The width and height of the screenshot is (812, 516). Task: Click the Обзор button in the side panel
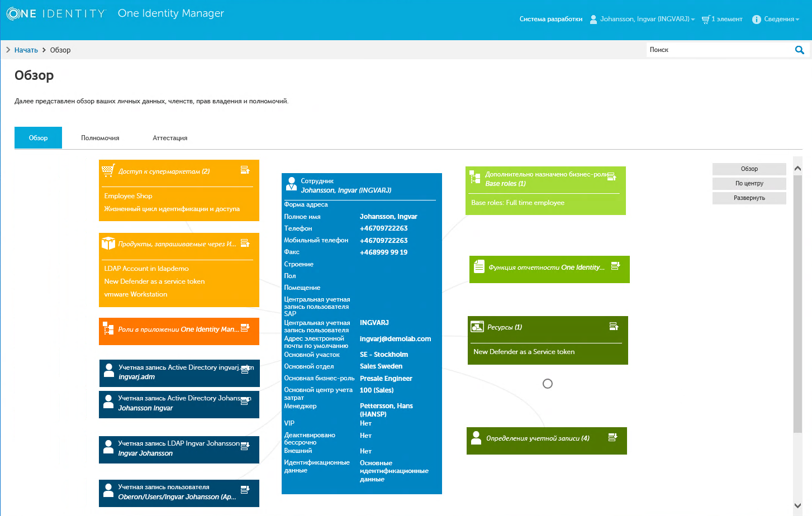pyautogui.click(x=749, y=169)
